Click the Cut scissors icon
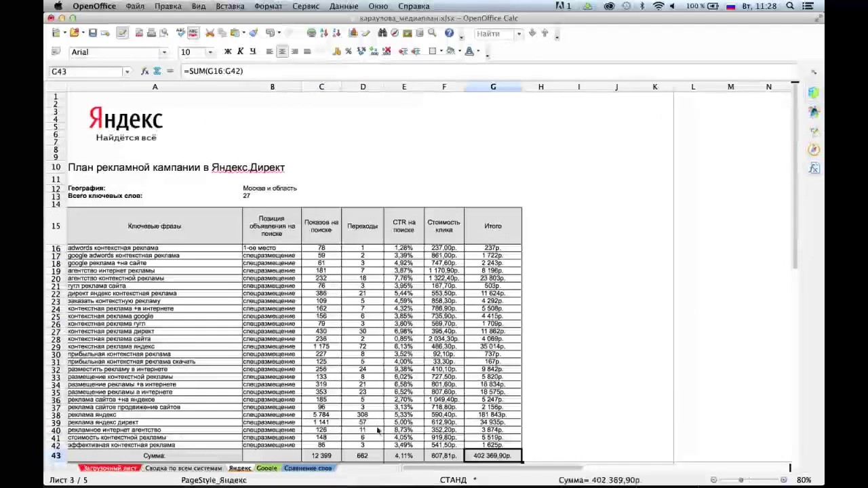 click(x=210, y=33)
